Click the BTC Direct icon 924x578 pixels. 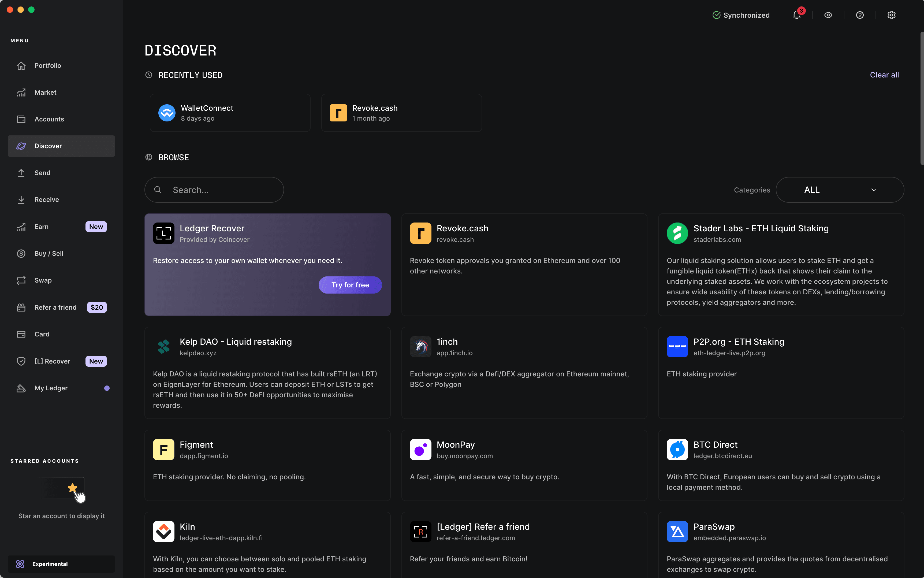pyautogui.click(x=677, y=450)
